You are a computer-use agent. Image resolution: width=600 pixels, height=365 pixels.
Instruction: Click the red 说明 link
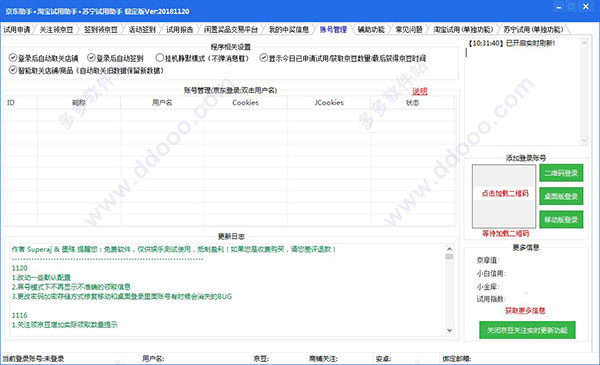[419, 91]
